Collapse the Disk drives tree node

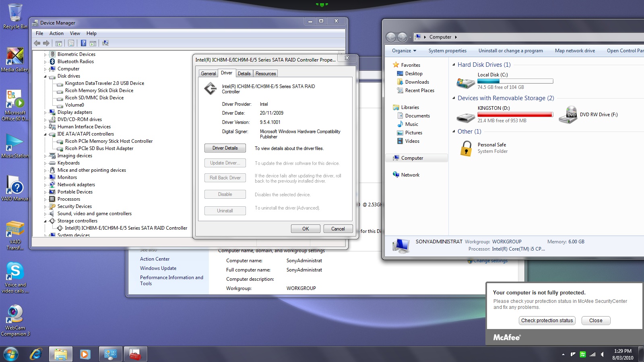coord(45,76)
